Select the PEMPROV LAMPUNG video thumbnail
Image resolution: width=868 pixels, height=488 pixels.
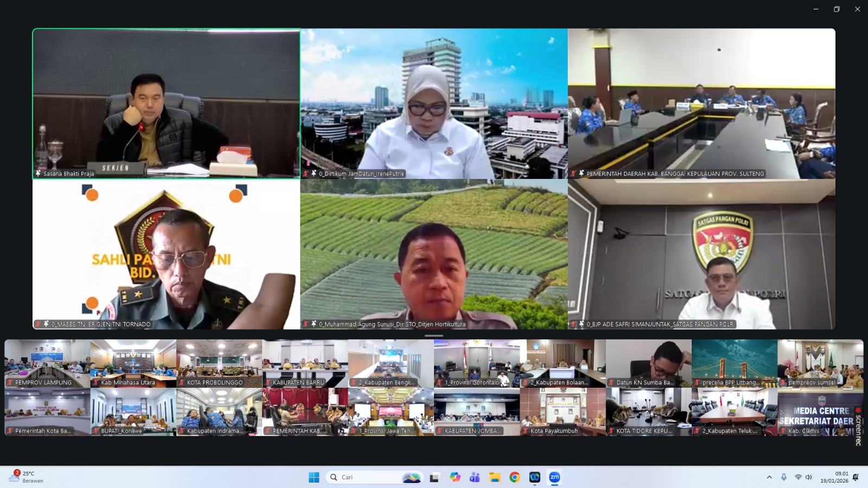[47, 362]
